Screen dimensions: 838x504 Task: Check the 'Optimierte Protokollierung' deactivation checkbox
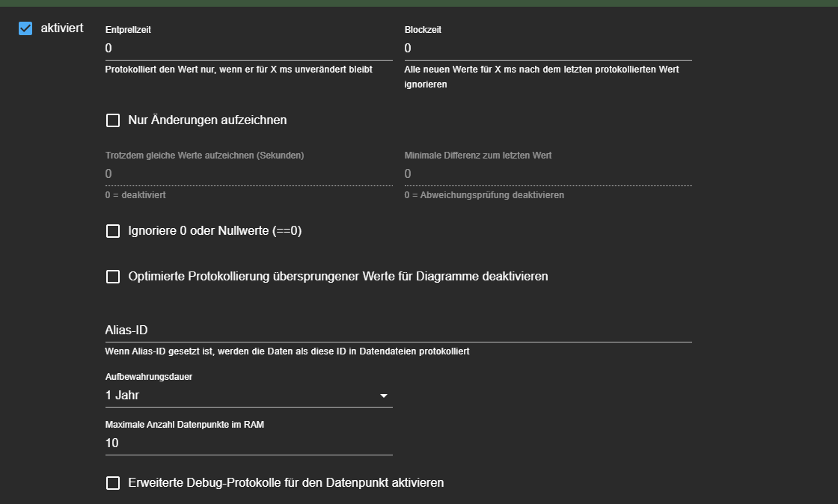pyautogui.click(x=113, y=277)
